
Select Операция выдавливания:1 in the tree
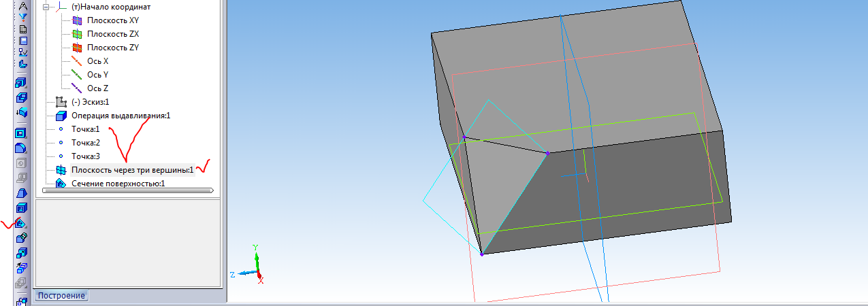click(x=120, y=116)
